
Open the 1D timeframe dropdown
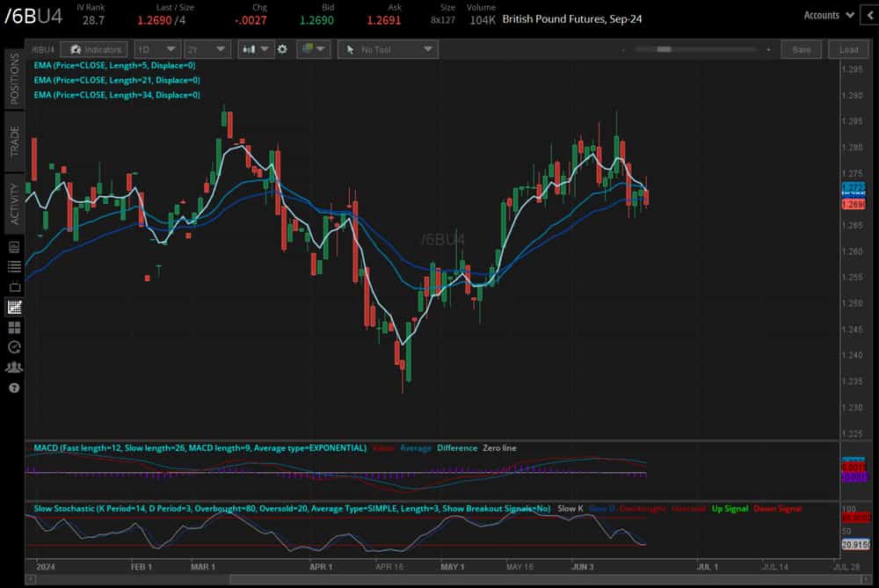tap(156, 49)
